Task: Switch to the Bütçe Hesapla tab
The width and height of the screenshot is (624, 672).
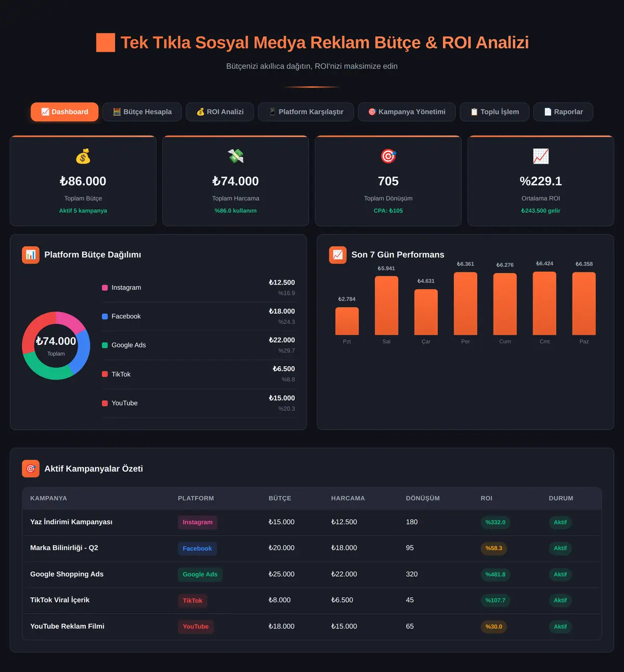Action: [x=142, y=112]
